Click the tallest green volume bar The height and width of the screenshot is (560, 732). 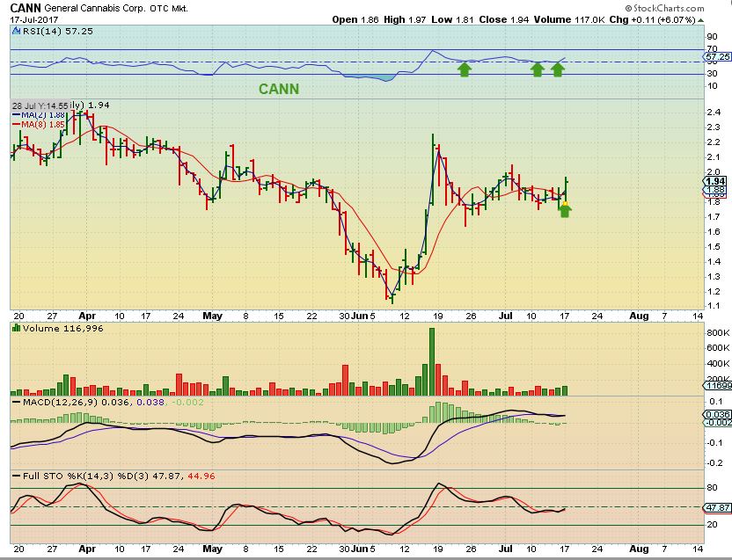[432, 361]
